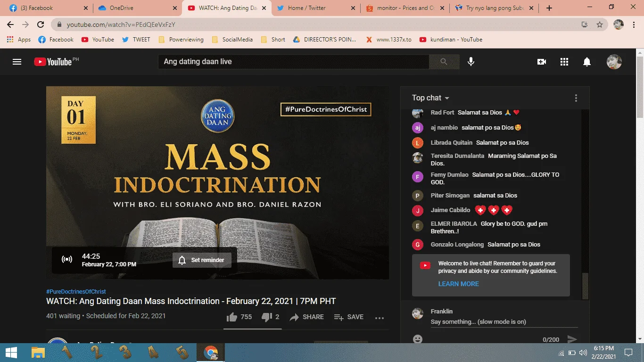Open the volume control in system tray
644x362 pixels.
click(x=583, y=353)
